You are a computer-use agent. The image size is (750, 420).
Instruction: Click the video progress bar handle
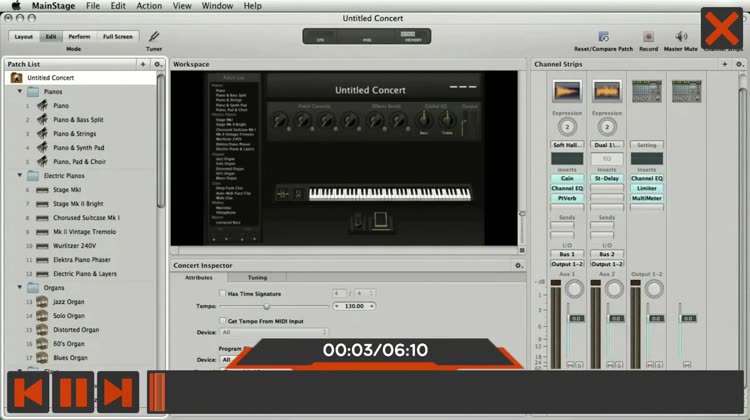(156, 392)
